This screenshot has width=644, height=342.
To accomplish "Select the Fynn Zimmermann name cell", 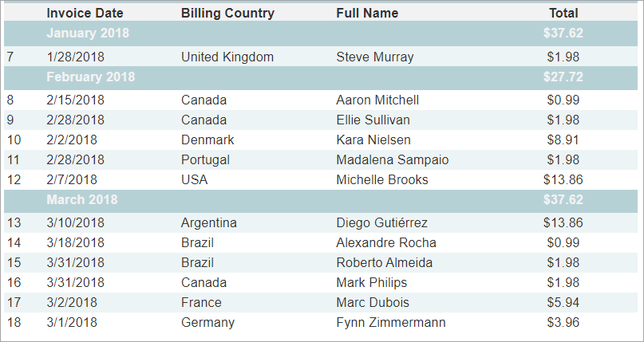I will coord(390,322).
